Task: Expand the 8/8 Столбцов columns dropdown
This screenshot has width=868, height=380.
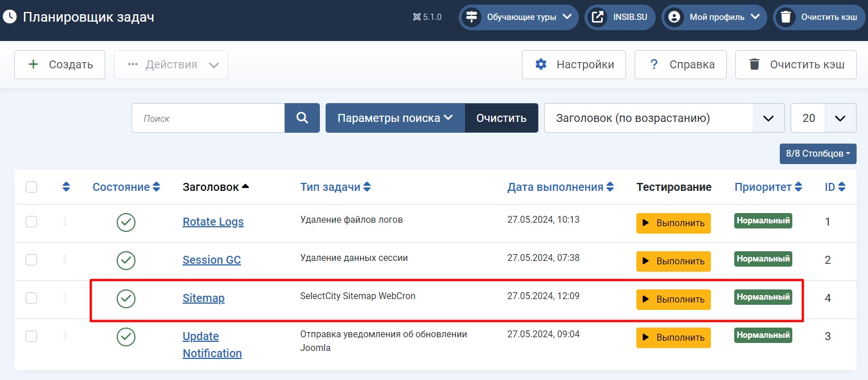Action: 817,154
